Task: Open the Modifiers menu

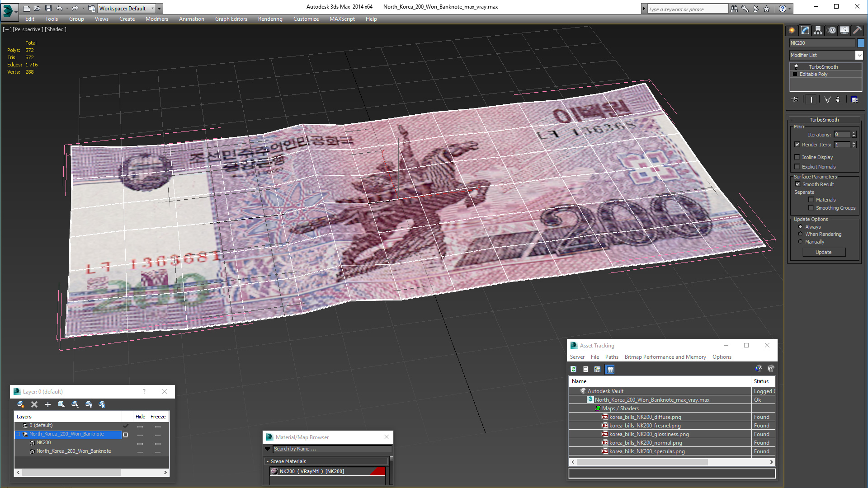Action: point(156,19)
